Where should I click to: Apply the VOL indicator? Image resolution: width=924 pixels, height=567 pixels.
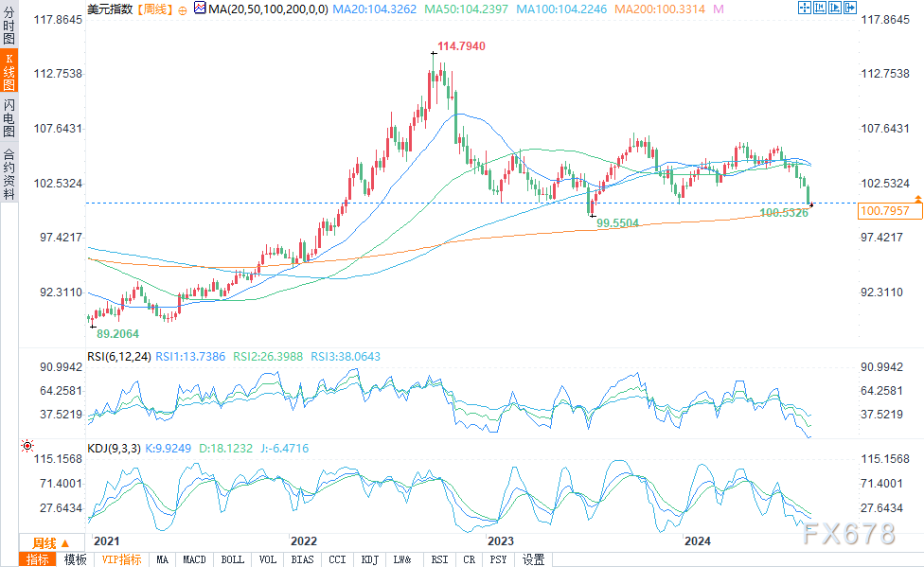(268, 559)
